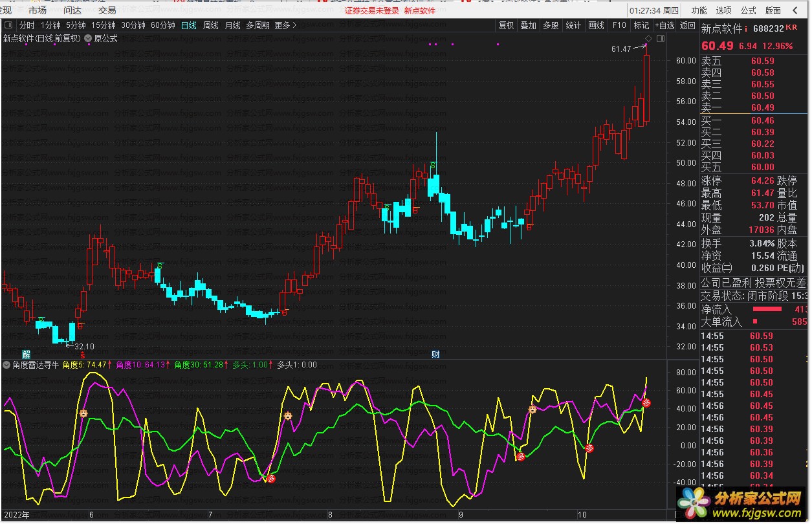812x524 pixels.
Task: Click the face emoji marker in late July
Action: point(287,415)
